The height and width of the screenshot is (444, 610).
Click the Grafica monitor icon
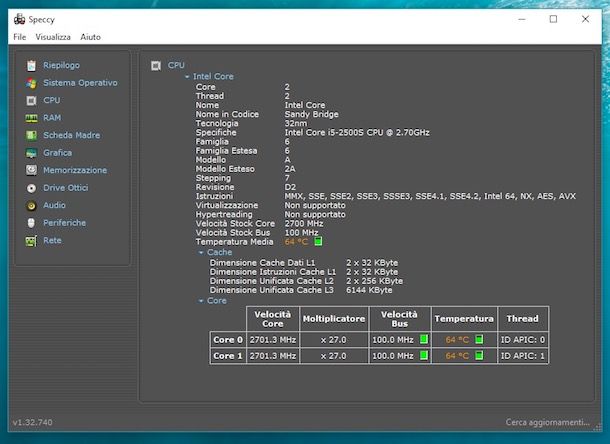32,153
